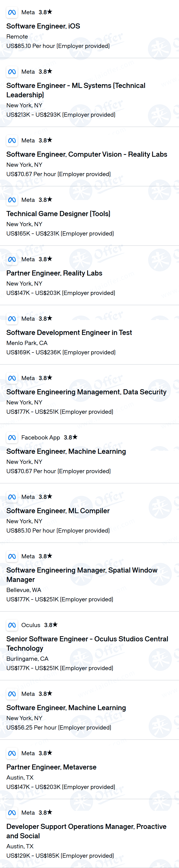The width and height of the screenshot is (179, 868).
Task: Open the Software Engineer, Computer Vision - Reality Labs job
Action: pyautogui.click(x=87, y=154)
